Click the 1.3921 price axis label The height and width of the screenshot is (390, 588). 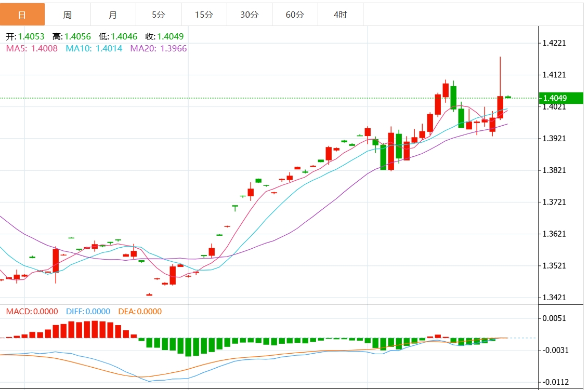click(554, 139)
